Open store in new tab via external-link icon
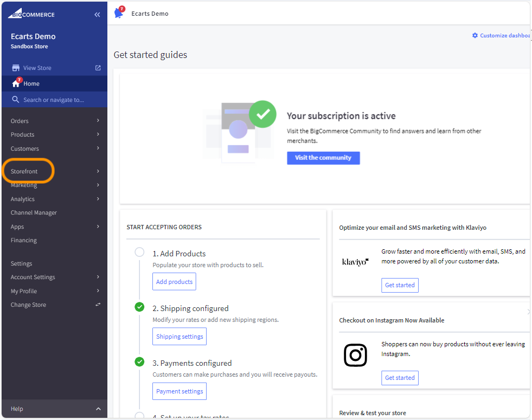 click(x=98, y=68)
